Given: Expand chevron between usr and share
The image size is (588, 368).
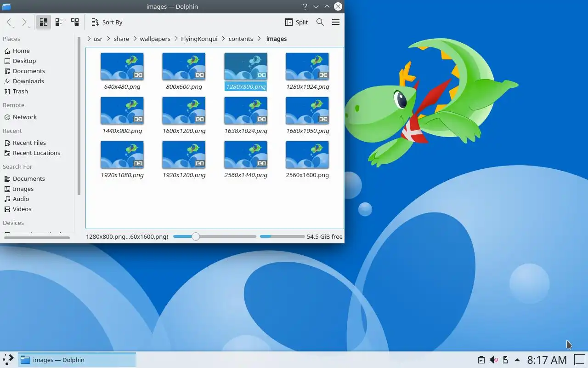Looking at the screenshot, I should (x=108, y=39).
